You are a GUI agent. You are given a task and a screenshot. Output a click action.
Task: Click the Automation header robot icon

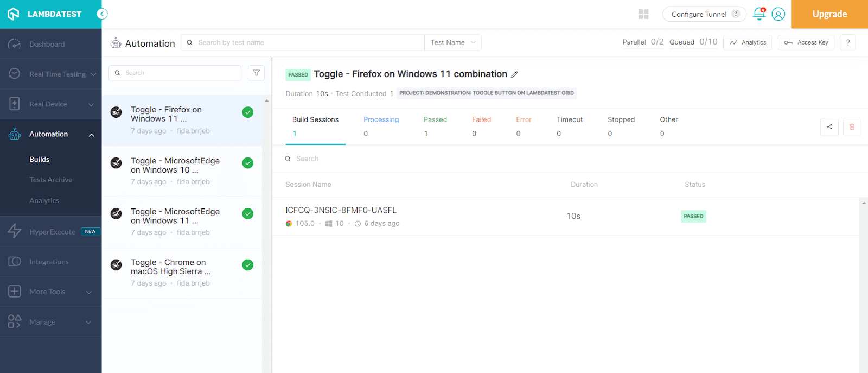116,43
